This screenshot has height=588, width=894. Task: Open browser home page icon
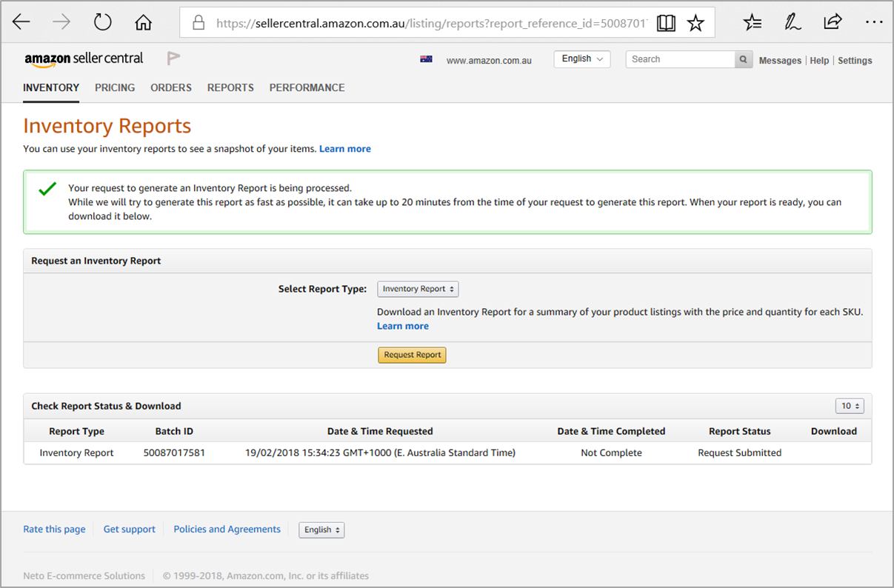[143, 22]
